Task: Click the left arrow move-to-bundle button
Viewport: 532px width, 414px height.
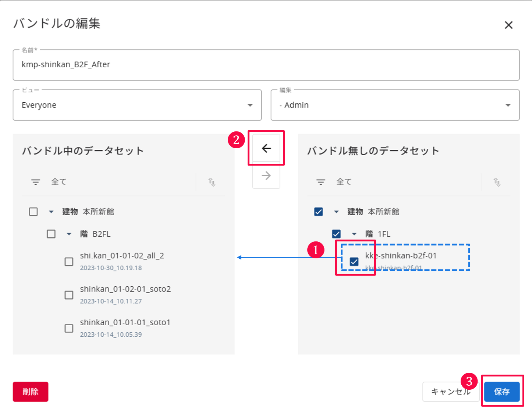Action: tap(266, 148)
